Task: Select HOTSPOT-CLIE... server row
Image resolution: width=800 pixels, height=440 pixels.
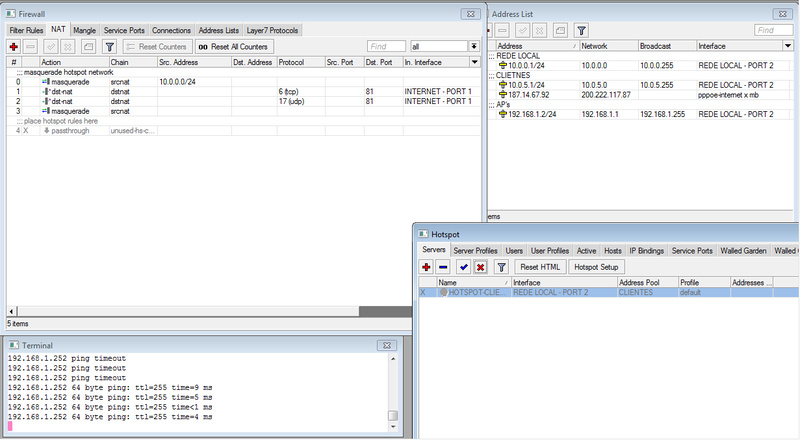Action: click(x=609, y=292)
